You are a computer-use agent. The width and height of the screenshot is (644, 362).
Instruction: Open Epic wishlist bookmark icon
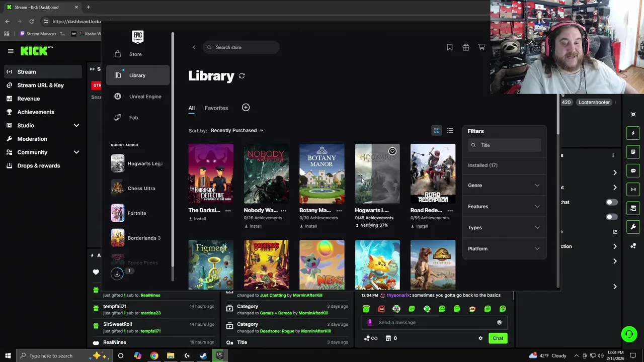[x=450, y=47]
